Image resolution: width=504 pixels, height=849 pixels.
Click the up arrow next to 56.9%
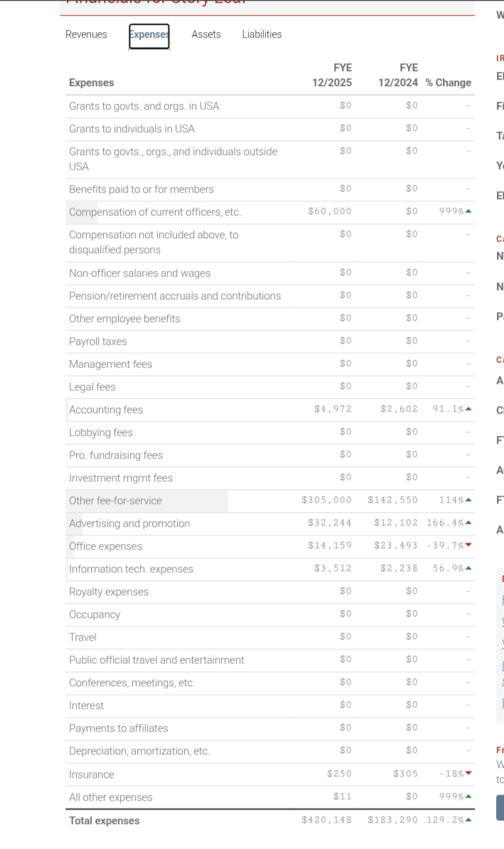[x=468, y=568]
